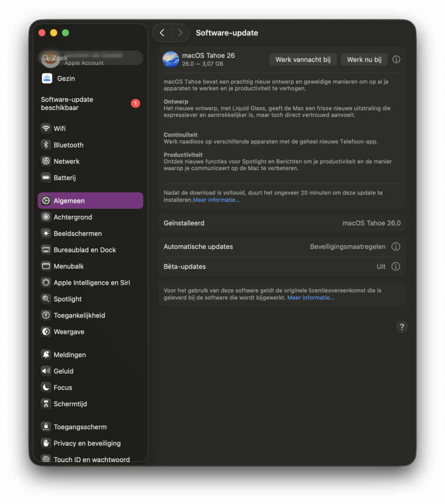Click the Weergave icon
Screen dimensions: 445x504
click(x=46, y=332)
